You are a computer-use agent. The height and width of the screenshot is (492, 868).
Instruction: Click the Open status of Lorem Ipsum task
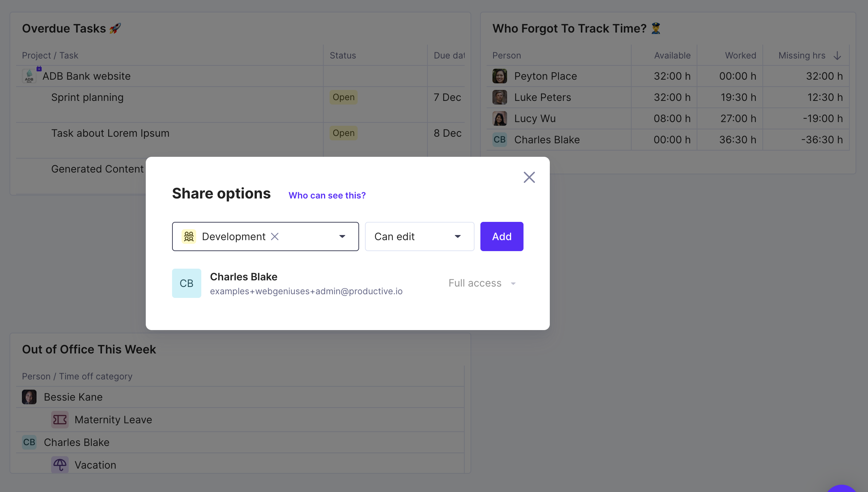coord(343,133)
